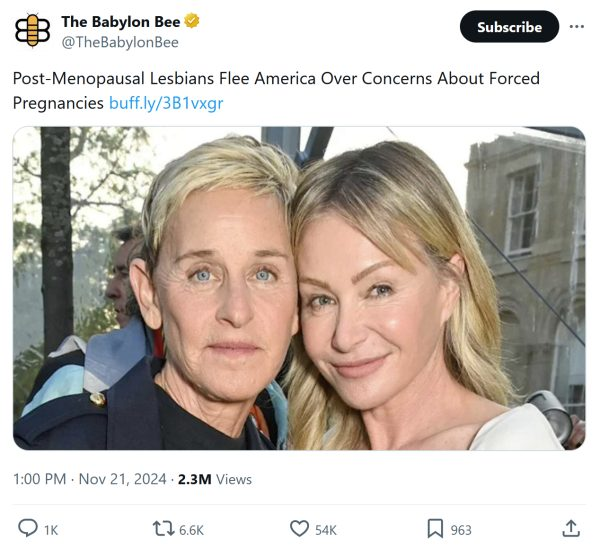Bookmark the post with the bookmark icon
This screenshot has height=549, width=600.
pyautogui.click(x=435, y=529)
